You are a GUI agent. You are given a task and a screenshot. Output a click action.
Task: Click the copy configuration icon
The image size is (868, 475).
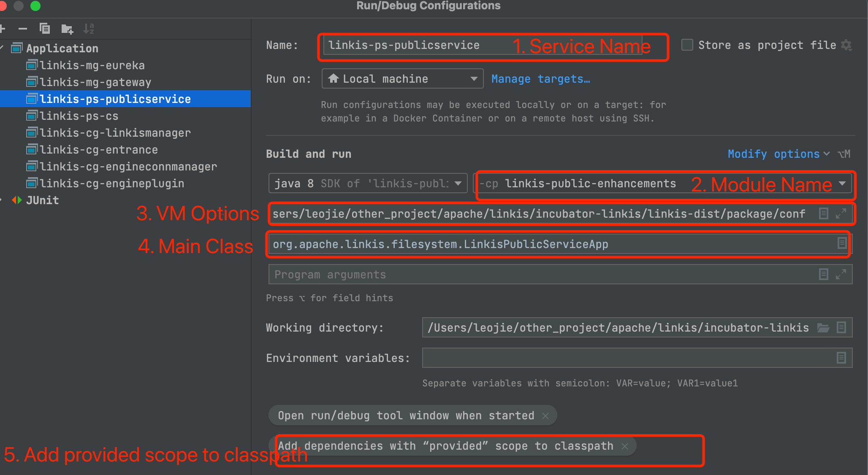point(45,29)
